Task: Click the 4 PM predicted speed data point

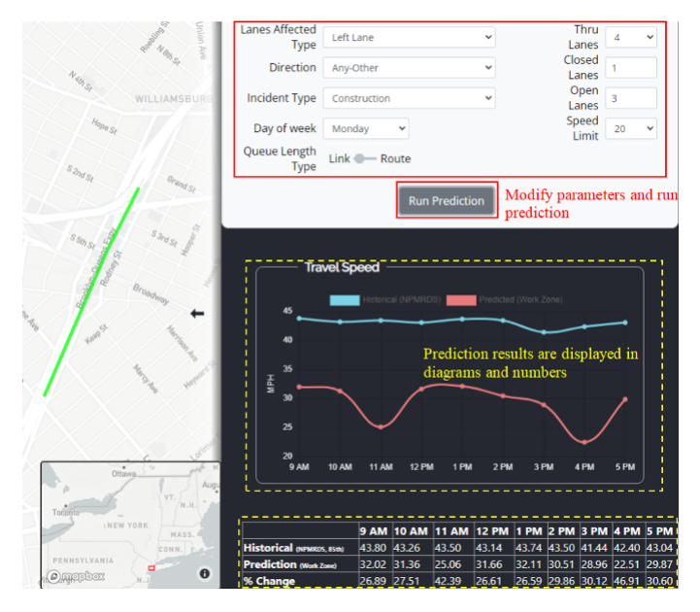Action: coord(584,442)
